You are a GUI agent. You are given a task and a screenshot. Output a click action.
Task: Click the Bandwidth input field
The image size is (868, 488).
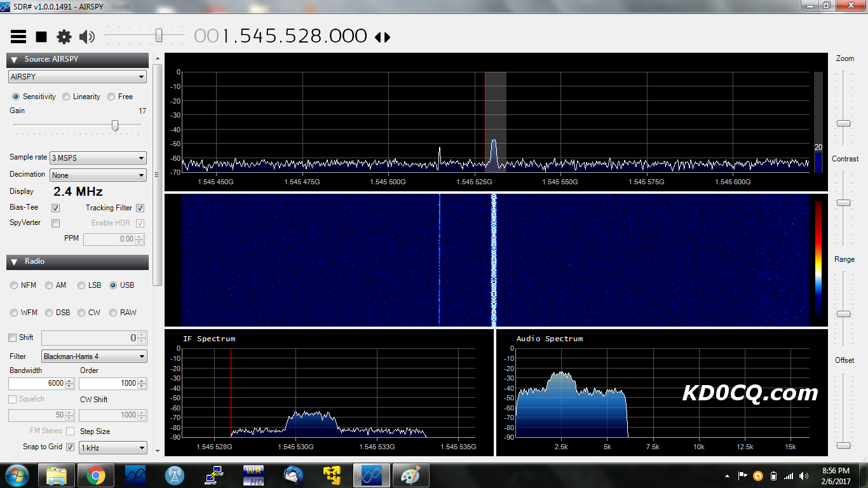37,384
